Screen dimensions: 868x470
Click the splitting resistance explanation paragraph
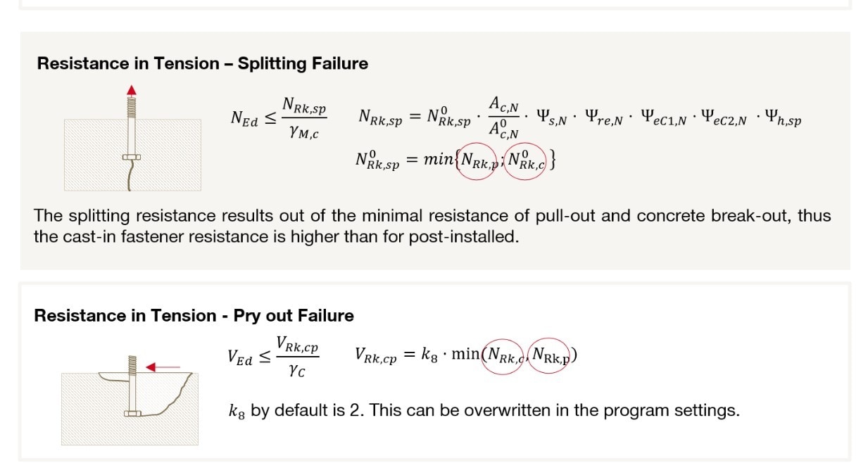(x=432, y=226)
